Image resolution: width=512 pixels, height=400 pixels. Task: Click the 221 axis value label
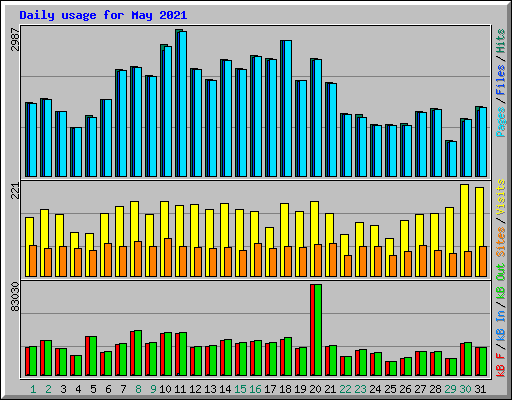click(15, 191)
